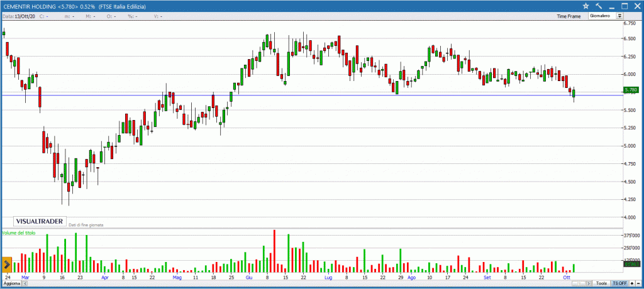Click the horizontal scrollbar thumb near Tools
The height and width of the screenshot is (289, 644).
(579, 283)
